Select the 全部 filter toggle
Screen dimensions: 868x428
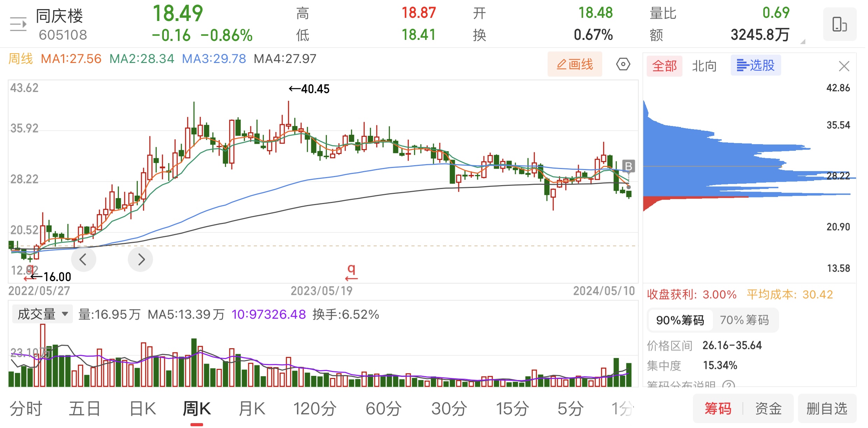[664, 66]
